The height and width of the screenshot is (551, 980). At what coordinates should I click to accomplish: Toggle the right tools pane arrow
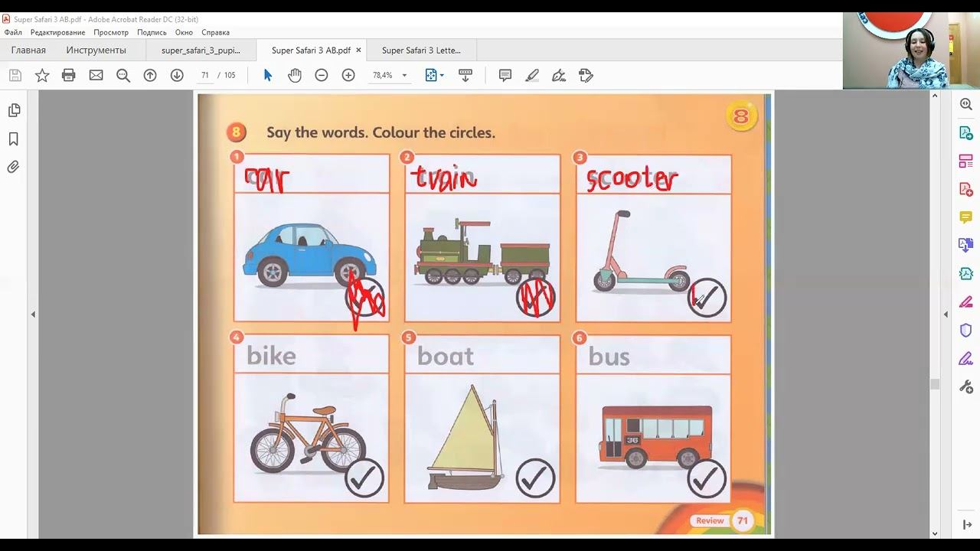(946, 315)
